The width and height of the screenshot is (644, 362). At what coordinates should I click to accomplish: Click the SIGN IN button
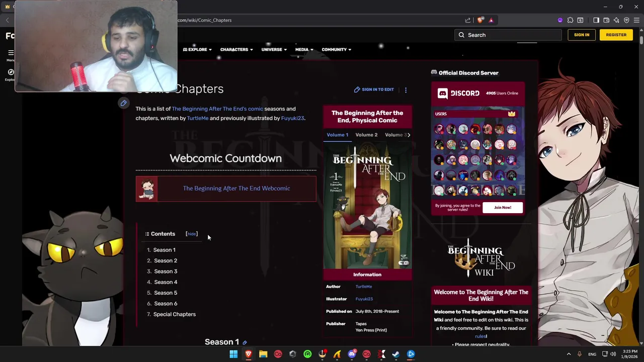582,35
